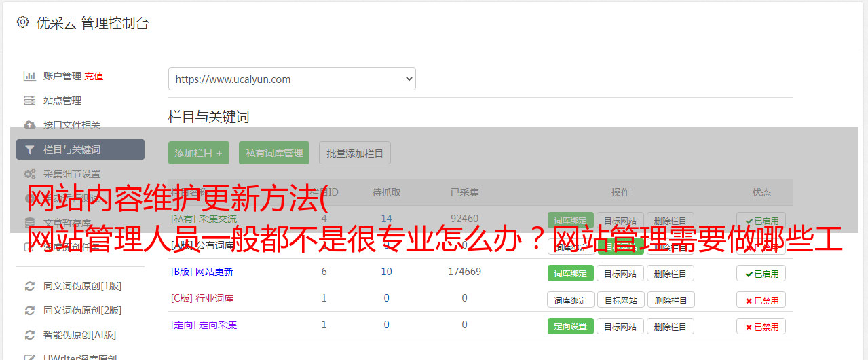Viewport: 868px width, 360px height.
Task: Toggle 已启用 status for 采集交流 row
Action: [761, 221]
